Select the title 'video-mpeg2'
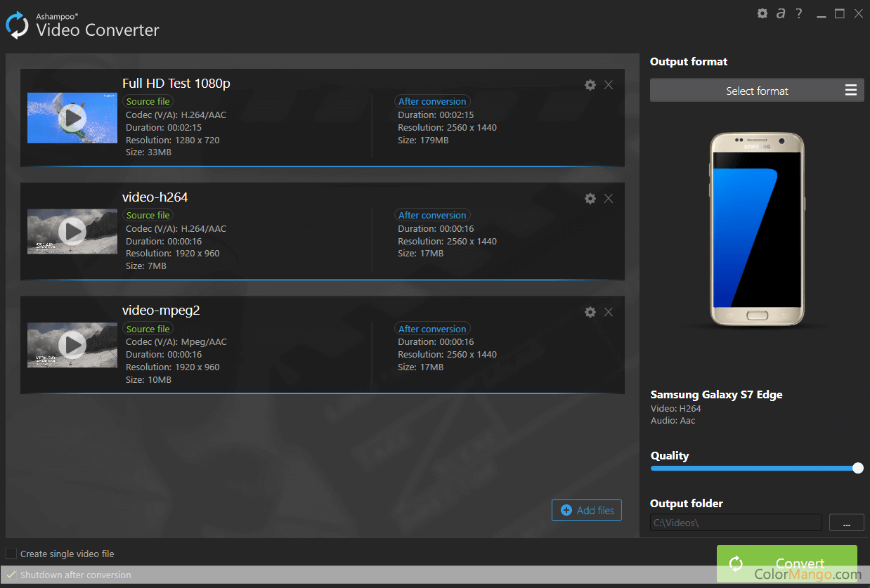This screenshot has height=588, width=870. point(161,311)
